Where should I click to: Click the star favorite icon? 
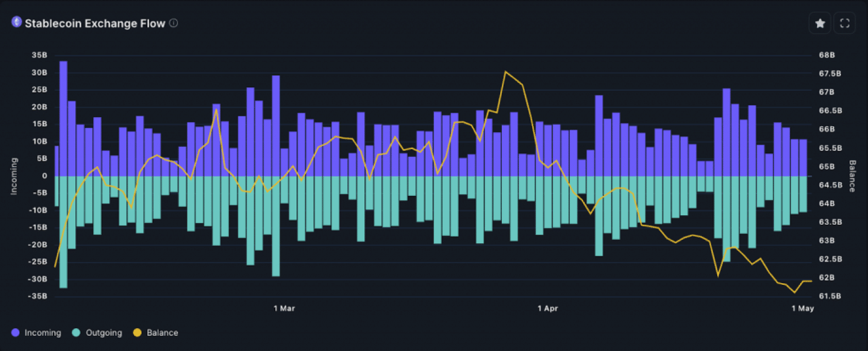[820, 23]
